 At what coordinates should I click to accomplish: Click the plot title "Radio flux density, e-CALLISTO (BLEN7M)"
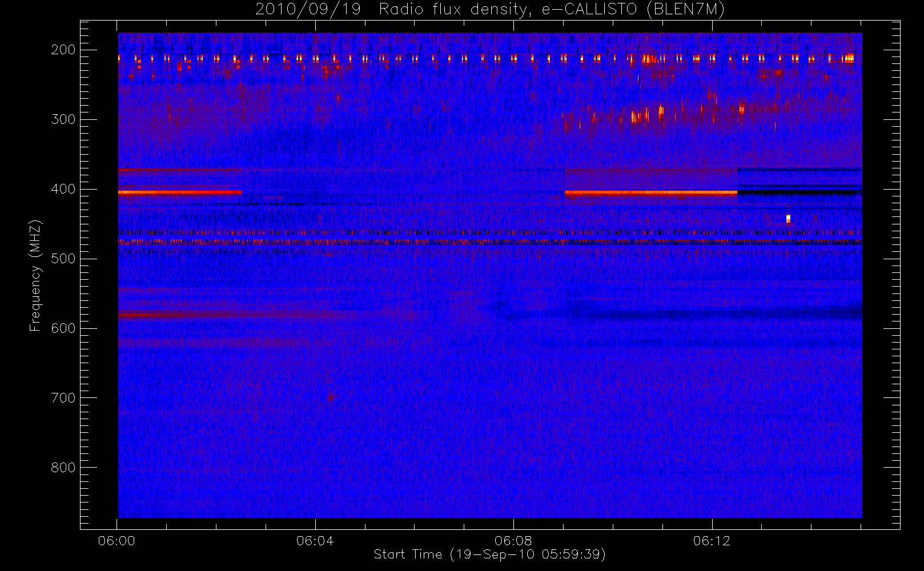(x=552, y=10)
